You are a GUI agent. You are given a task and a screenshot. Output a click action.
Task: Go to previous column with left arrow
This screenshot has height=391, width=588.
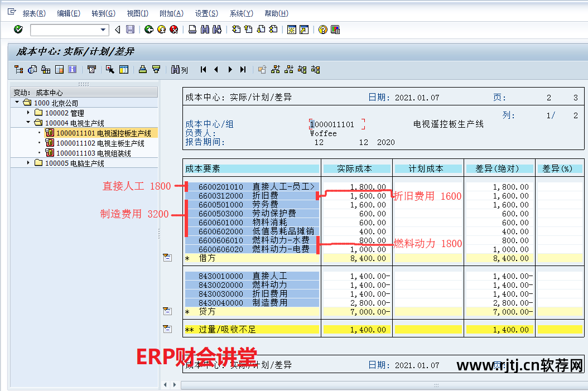(x=216, y=69)
